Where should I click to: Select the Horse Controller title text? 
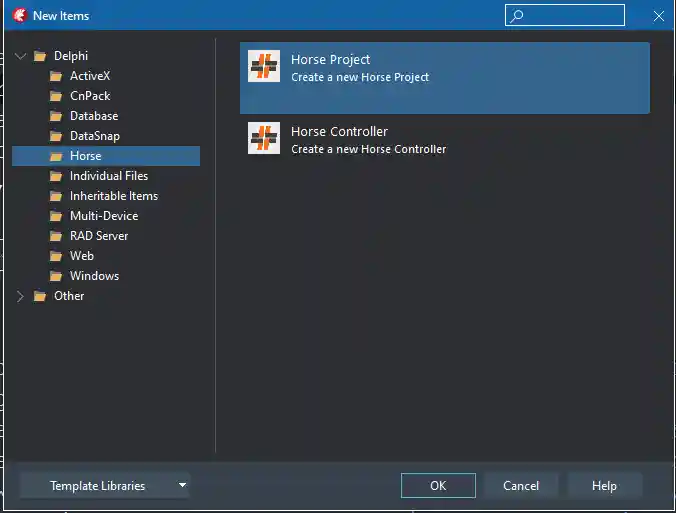click(x=339, y=131)
